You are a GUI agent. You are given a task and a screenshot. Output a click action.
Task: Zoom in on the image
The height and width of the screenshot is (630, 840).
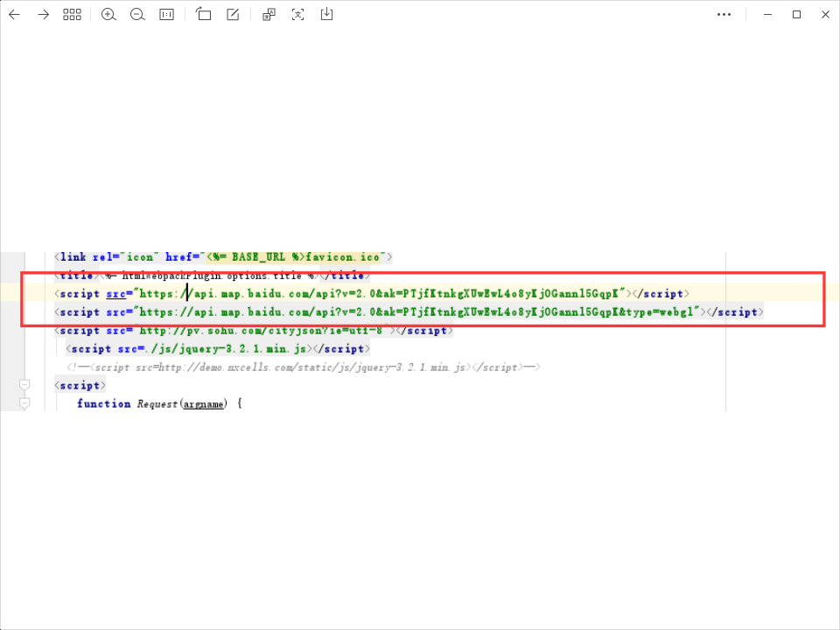[108, 15]
